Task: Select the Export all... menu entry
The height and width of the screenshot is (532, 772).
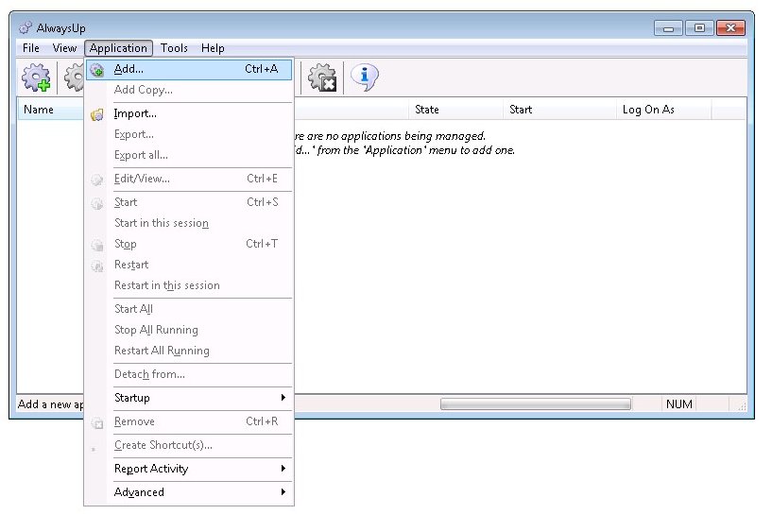Action: [x=189, y=155]
